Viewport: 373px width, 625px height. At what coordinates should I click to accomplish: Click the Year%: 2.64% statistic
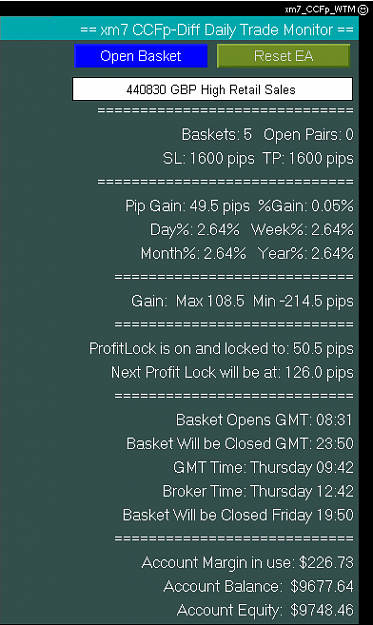click(x=306, y=254)
